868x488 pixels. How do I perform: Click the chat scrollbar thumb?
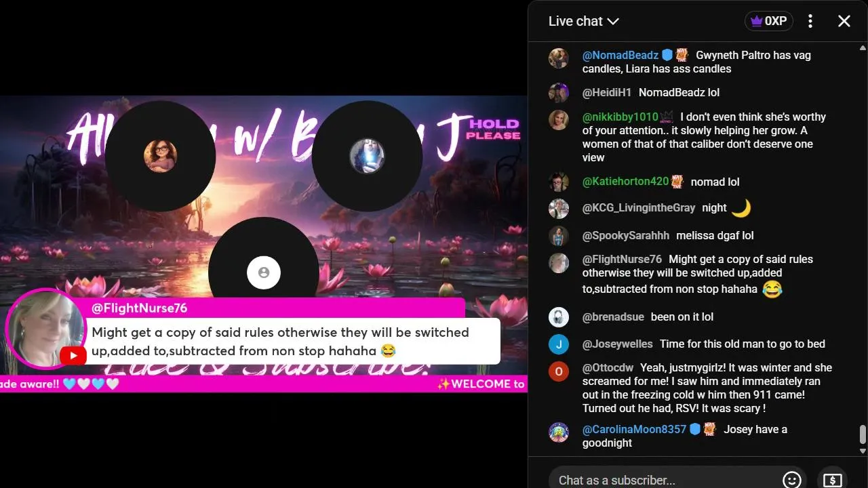point(863,434)
